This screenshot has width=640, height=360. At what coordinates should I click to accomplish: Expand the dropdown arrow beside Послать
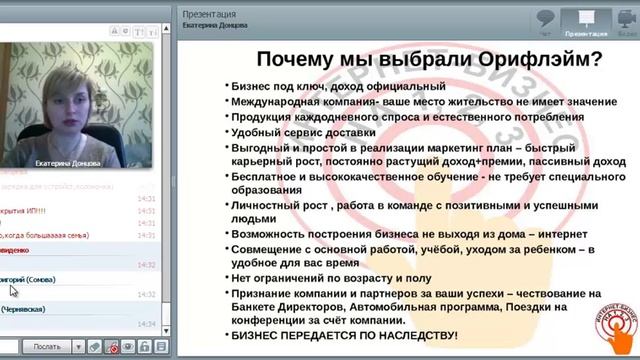tap(78, 347)
